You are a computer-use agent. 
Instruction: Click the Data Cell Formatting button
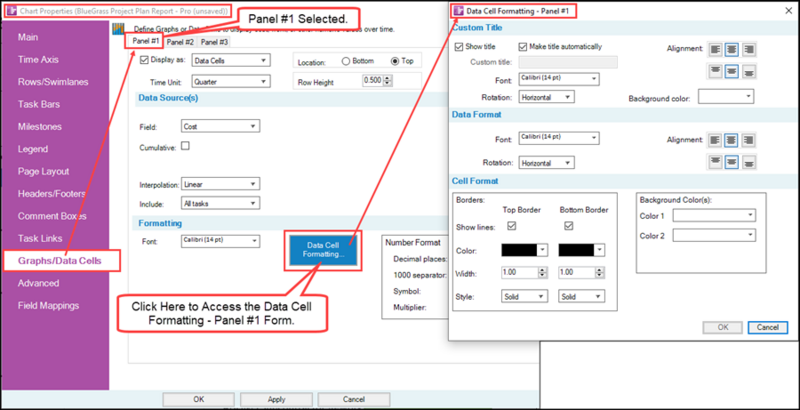(x=323, y=250)
